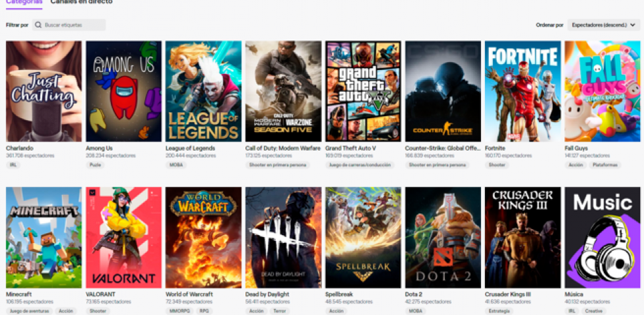644x315 pixels.
Task: Open the Spellbreak cover art
Action: click(x=363, y=238)
